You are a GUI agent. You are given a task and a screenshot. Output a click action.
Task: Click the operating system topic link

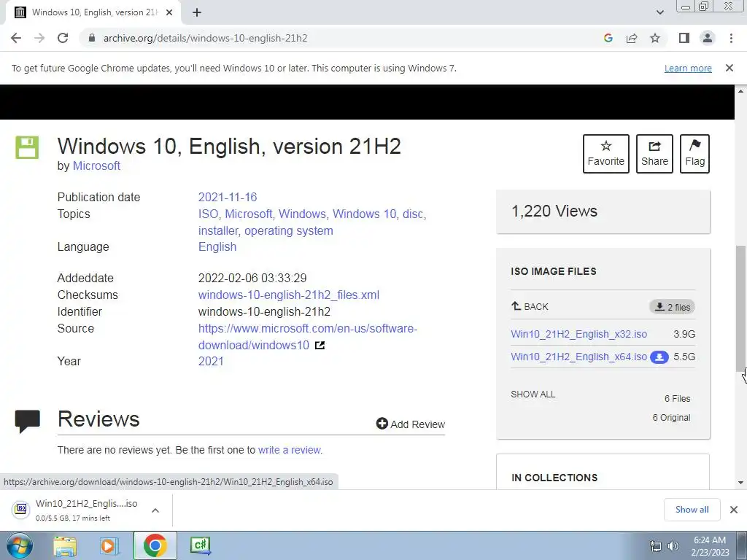tap(289, 230)
